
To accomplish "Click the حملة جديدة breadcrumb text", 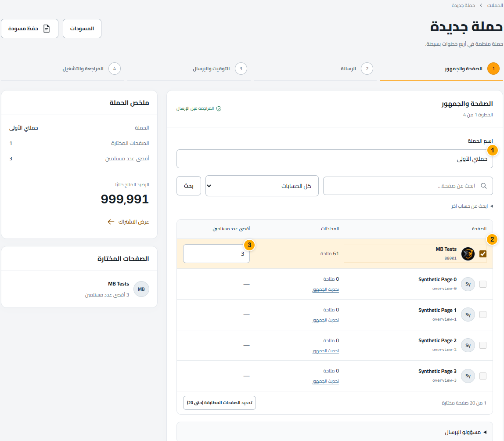I will (463, 5).
